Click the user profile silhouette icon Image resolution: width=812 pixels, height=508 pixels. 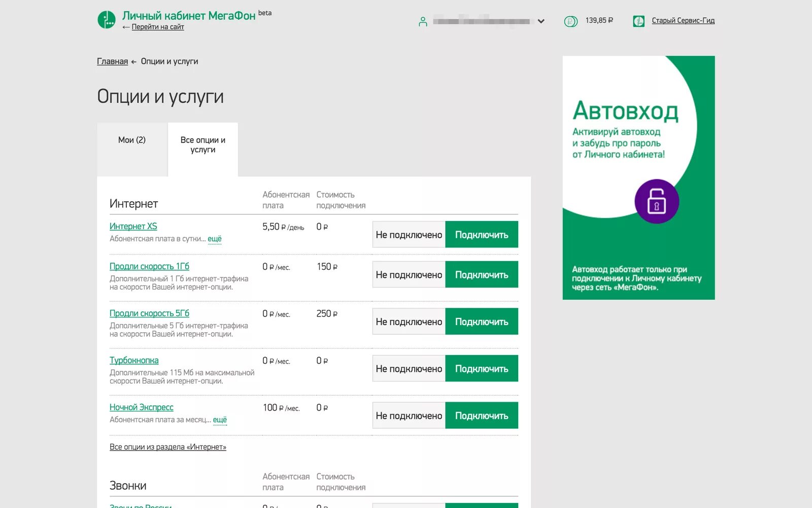(423, 21)
